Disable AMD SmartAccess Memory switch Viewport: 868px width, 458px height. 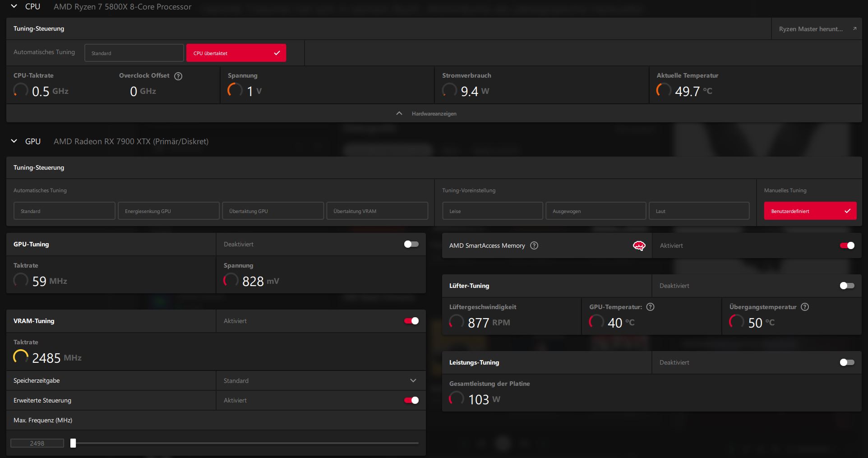click(x=847, y=245)
